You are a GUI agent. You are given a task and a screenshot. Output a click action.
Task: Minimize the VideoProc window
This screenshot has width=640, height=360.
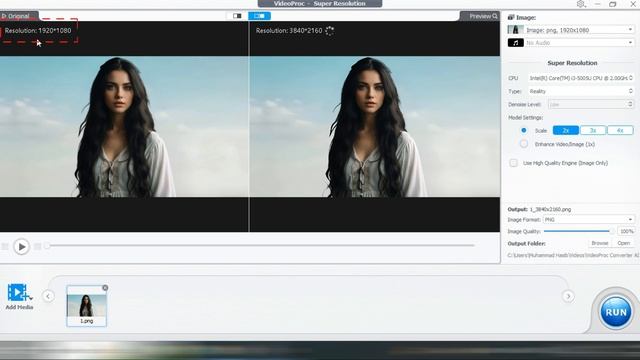click(x=598, y=4)
